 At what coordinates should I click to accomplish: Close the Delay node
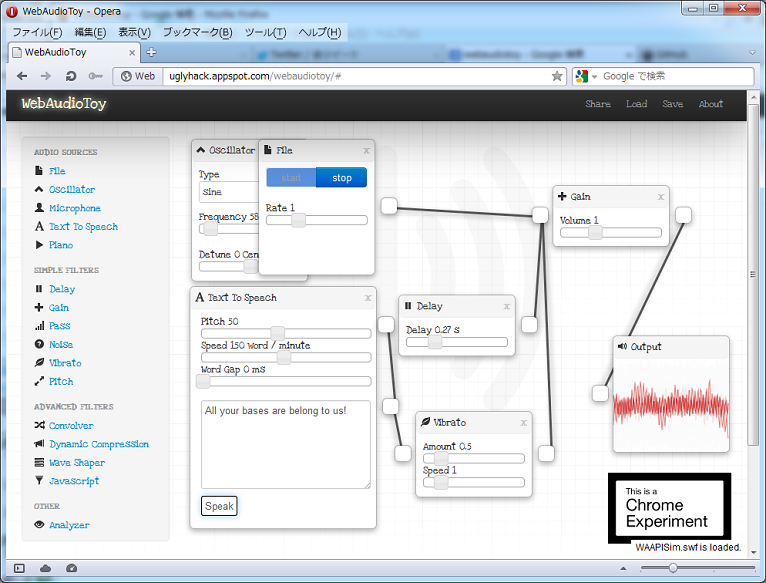pos(507,306)
